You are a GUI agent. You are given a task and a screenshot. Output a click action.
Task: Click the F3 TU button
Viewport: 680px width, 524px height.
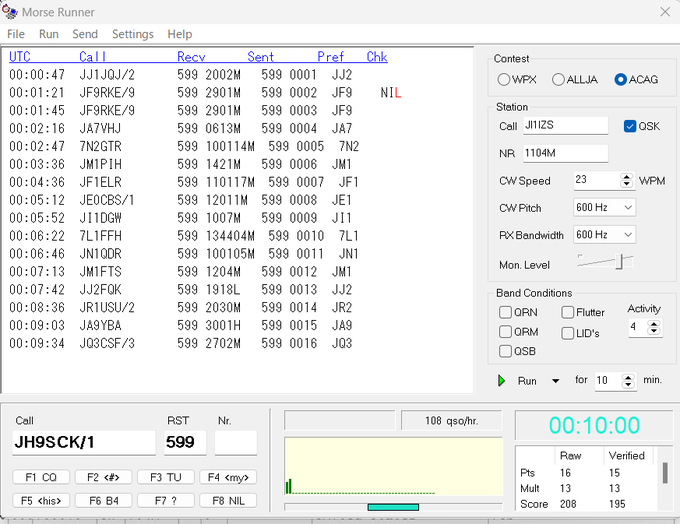tap(166, 477)
